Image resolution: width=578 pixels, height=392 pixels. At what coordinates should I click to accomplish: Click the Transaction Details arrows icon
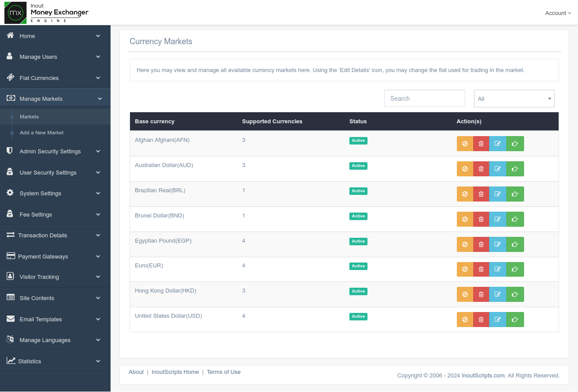coord(10,235)
